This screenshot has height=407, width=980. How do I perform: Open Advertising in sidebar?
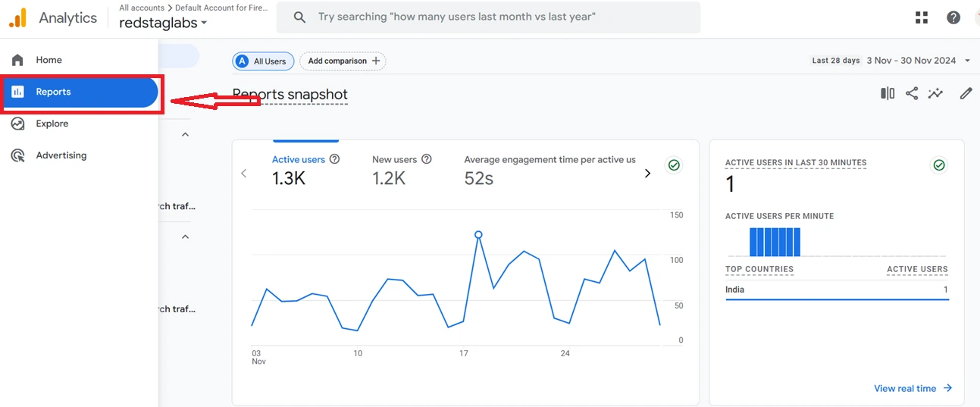click(61, 155)
